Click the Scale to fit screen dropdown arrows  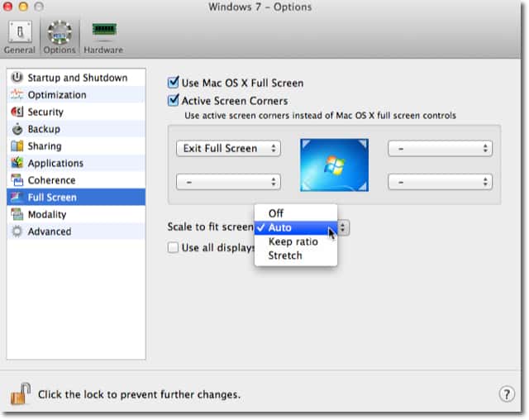tap(343, 227)
